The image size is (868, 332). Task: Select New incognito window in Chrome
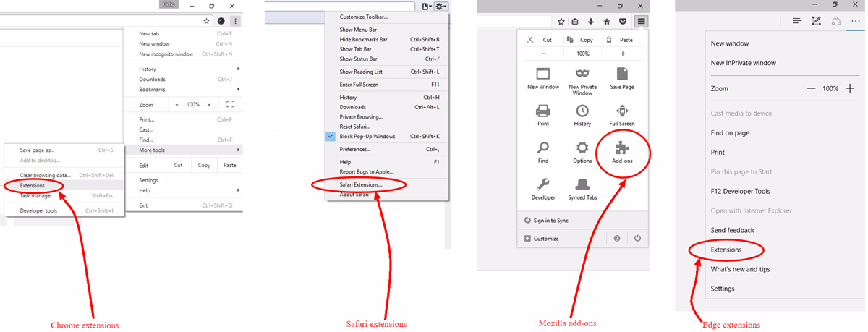[166, 54]
